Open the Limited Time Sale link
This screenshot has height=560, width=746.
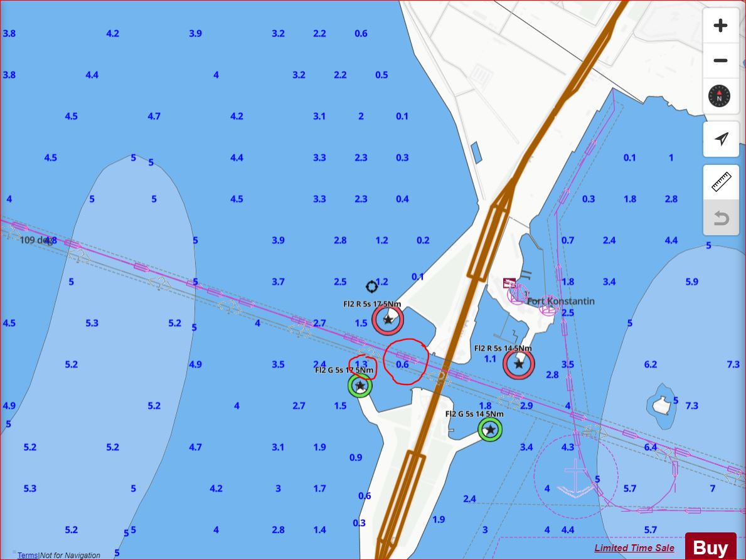(634, 548)
